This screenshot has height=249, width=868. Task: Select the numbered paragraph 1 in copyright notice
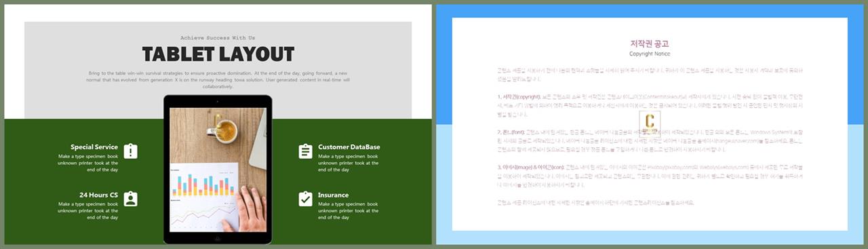[650, 106]
